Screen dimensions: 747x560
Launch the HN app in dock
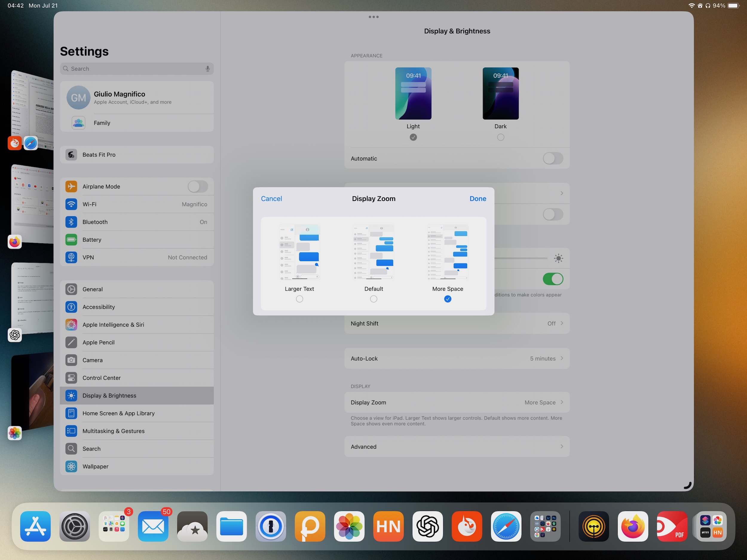388,526
